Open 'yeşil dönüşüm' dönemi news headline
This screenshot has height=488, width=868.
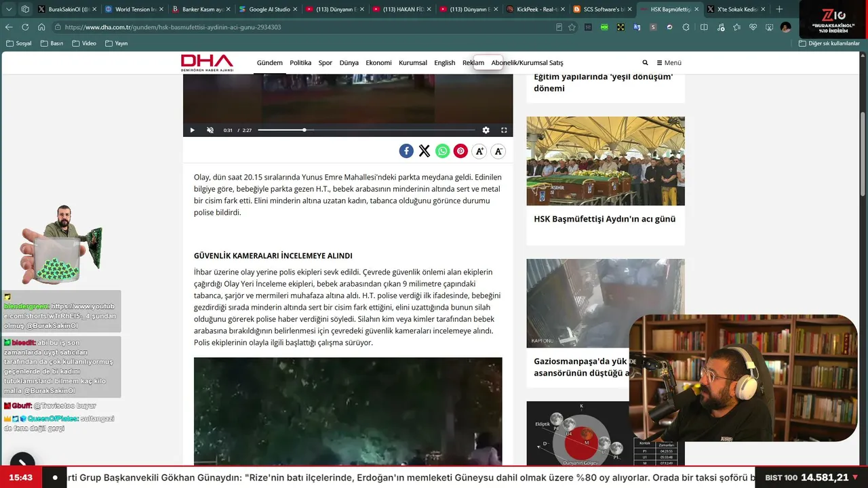pos(604,83)
